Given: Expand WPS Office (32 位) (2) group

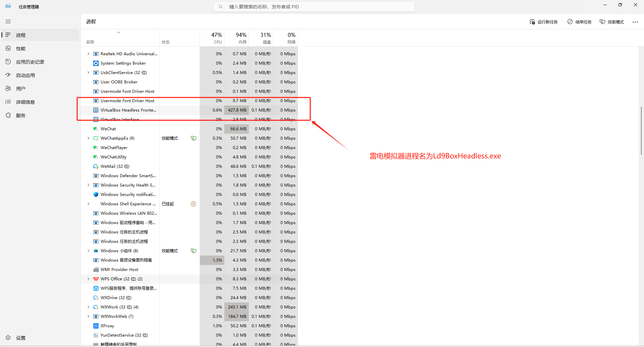Looking at the screenshot, I should tap(88, 279).
